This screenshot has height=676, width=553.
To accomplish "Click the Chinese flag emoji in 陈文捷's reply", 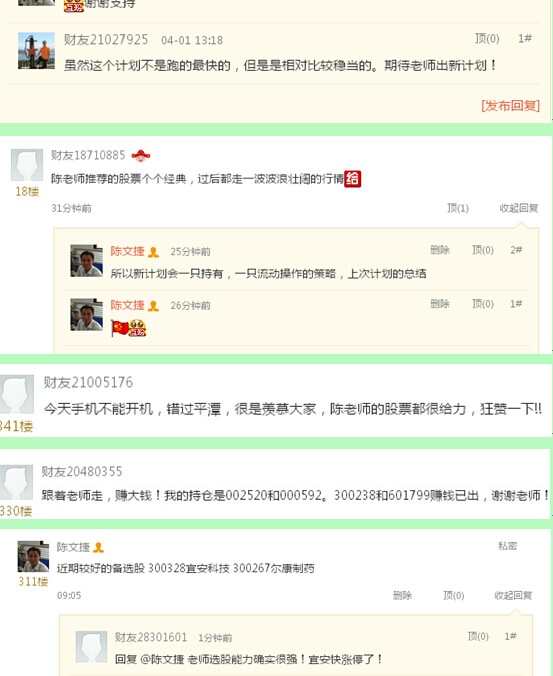I will click(119, 328).
